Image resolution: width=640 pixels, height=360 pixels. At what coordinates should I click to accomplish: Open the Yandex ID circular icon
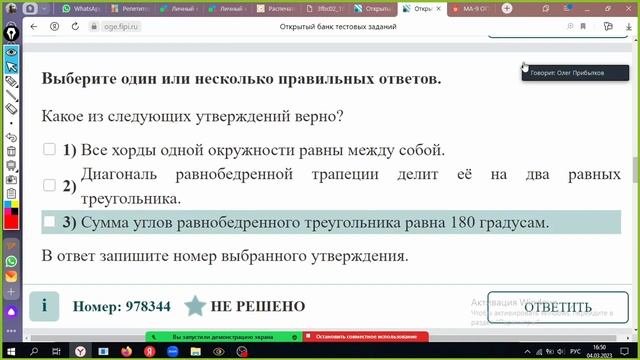click(x=54, y=27)
